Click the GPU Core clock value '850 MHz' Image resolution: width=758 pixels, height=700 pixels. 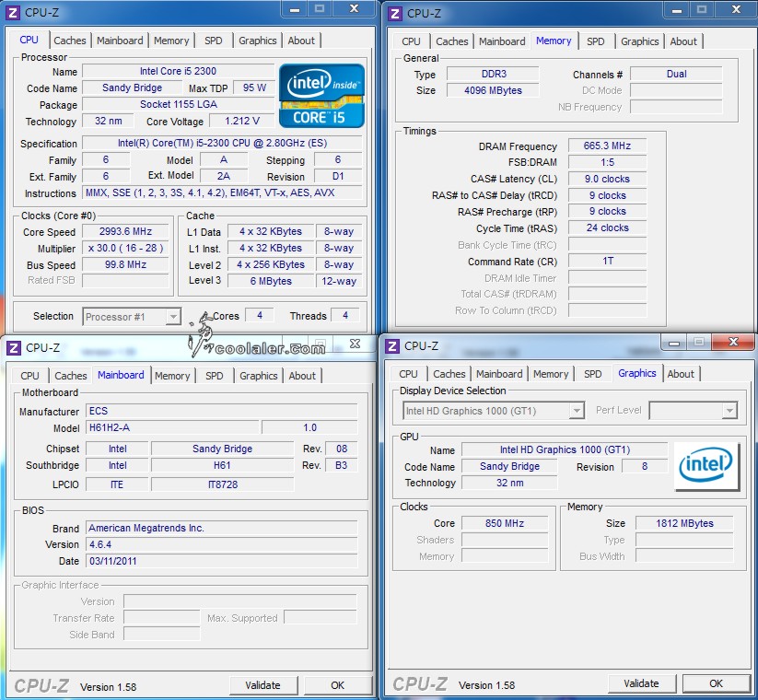click(x=505, y=523)
